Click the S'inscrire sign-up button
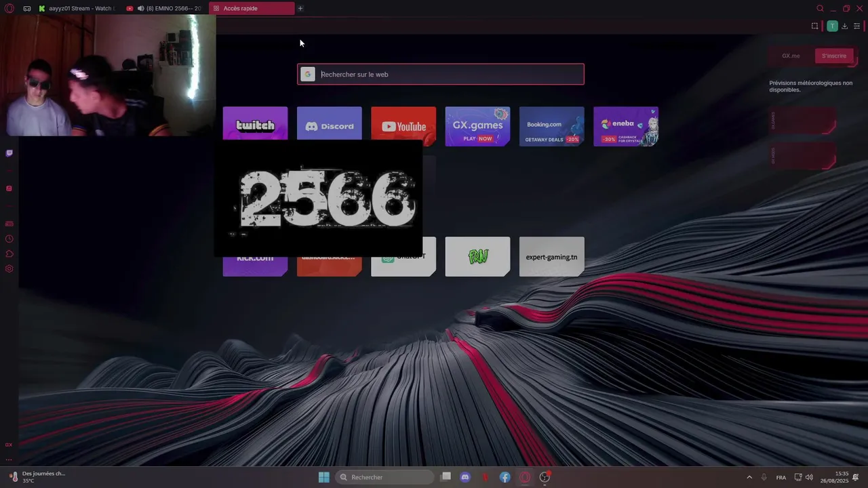The height and width of the screenshot is (488, 868). pos(834,56)
